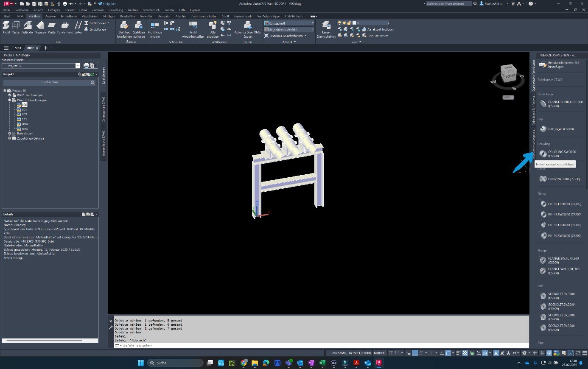Click Stahlbau auflösen icon
588x369 pixels.
coord(139,29)
